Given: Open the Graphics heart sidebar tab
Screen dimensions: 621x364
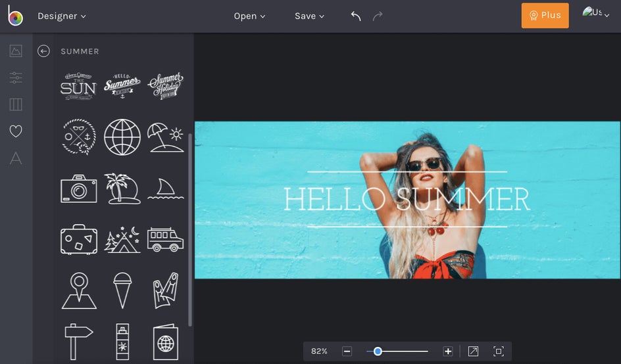Looking at the screenshot, I should click(16, 131).
